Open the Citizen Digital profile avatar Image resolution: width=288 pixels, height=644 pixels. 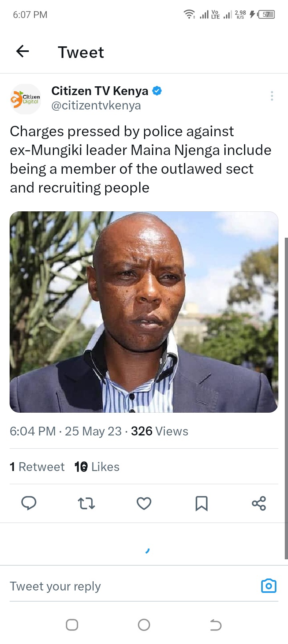26,99
